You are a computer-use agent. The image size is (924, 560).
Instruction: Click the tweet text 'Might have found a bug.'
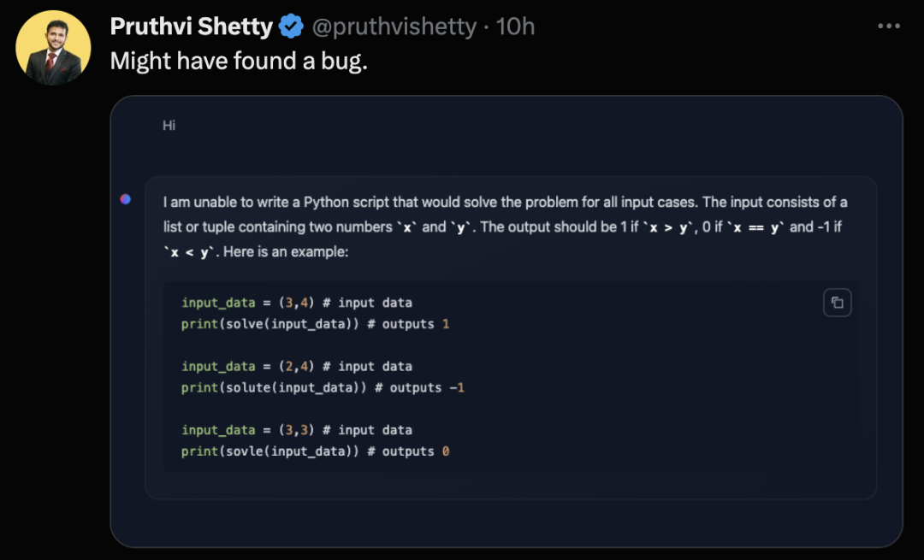pos(239,62)
